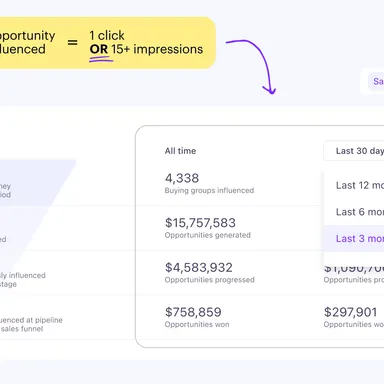Click the Buying groups influenced label

click(x=209, y=190)
